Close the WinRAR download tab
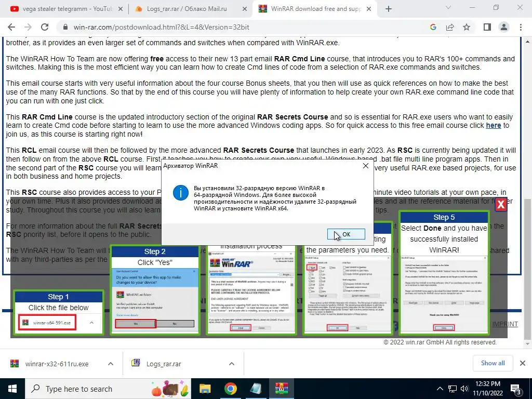The width and height of the screenshot is (532, 399). pos(369,9)
